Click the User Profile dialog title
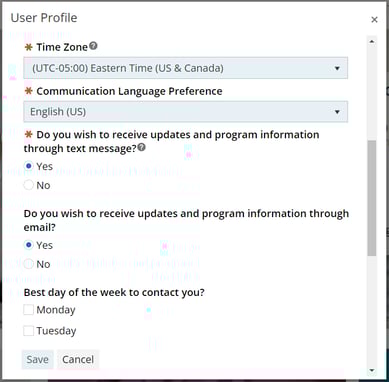Image resolution: width=389 pixels, height=382 pixels. (x=44, y=18)
